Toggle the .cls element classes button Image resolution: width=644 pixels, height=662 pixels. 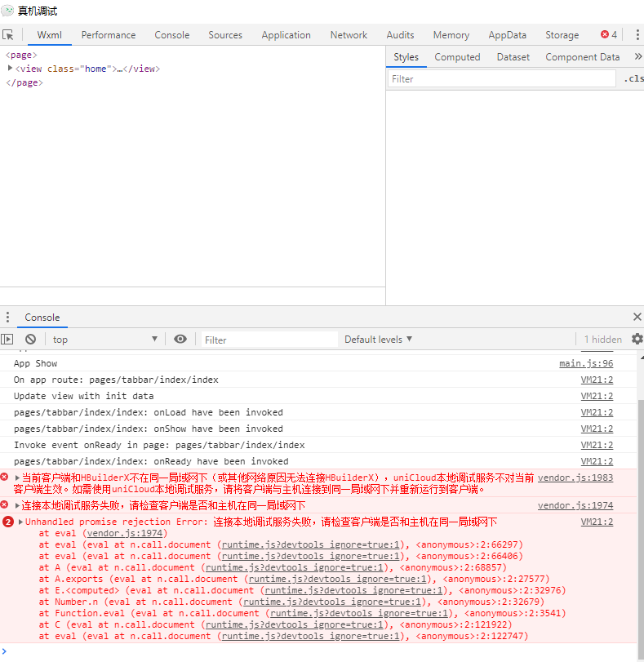(634, 78)
